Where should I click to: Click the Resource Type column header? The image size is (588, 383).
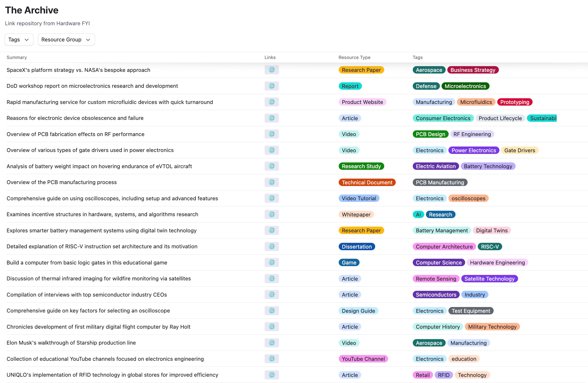tap(354, 57)
